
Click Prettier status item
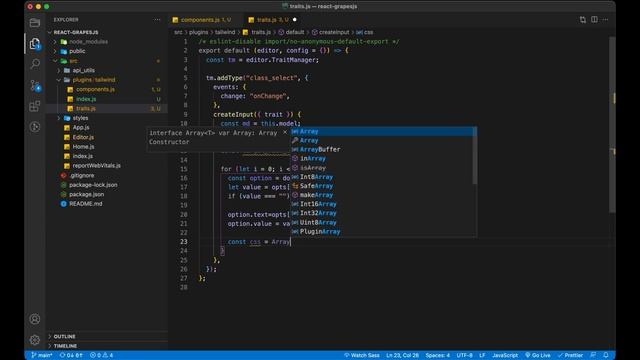coord(570,355)
